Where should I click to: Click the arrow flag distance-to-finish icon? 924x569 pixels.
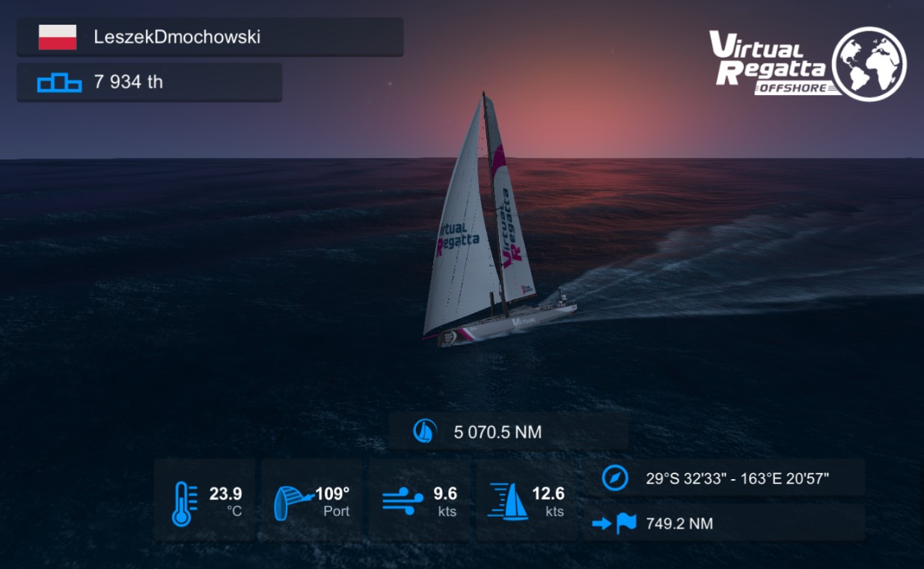(614, 523)
